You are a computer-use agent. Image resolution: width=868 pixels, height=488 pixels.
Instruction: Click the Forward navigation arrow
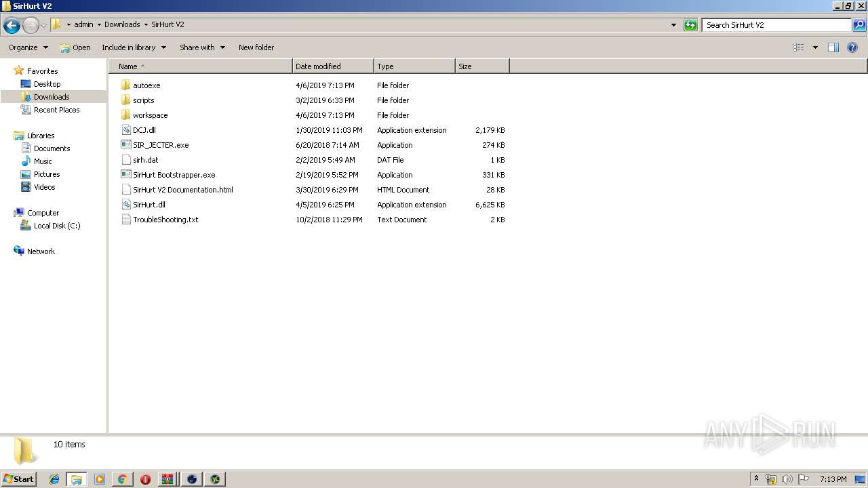click(x=31, y=26)
